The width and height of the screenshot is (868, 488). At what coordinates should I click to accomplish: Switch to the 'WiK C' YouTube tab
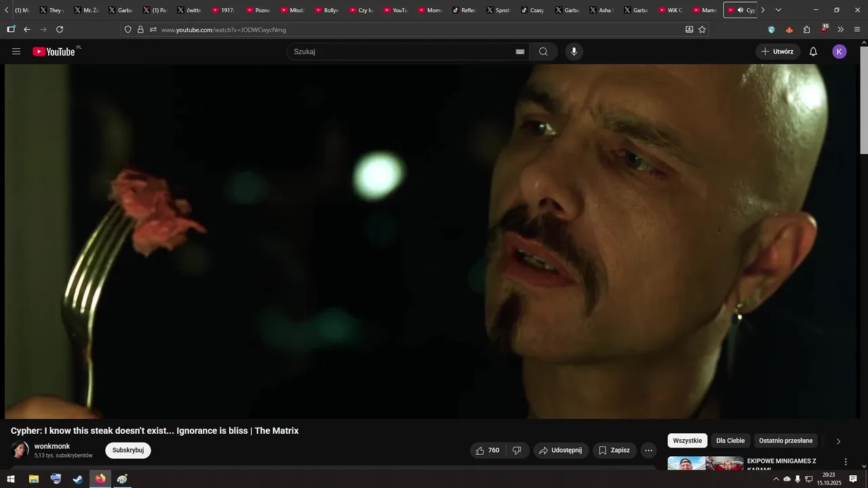[x=670, y=10]
